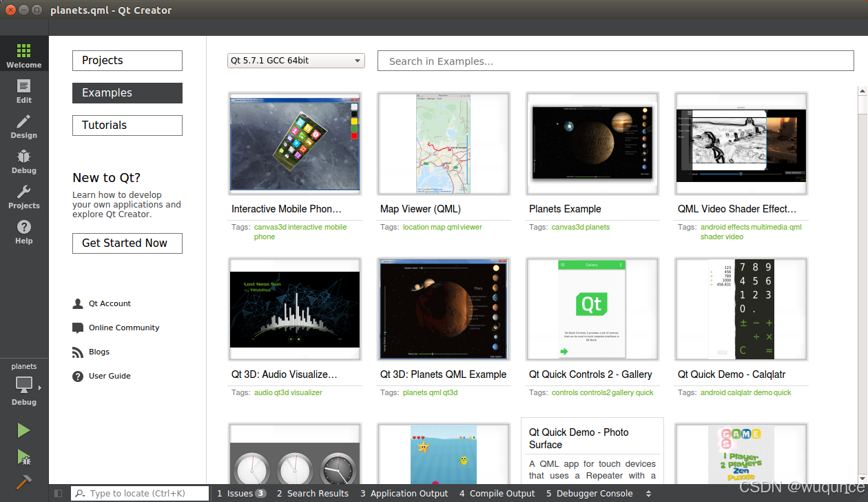
Task: Open Qt 3D Planets QML Example thumbnail
Action: (444, 310)
